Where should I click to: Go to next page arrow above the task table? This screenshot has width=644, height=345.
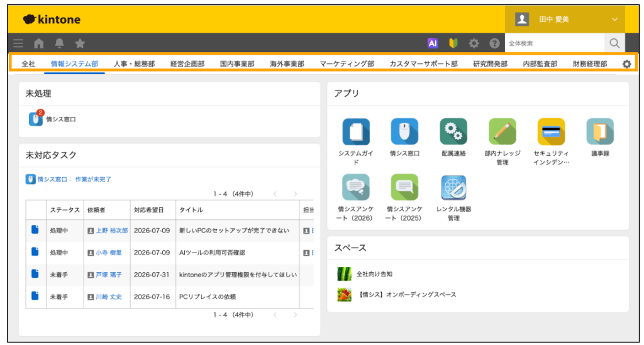pyautogui.click(x=295, y=194)
